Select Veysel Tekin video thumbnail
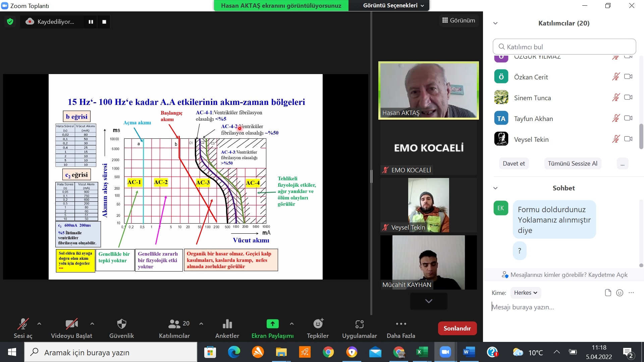Image resolution: width=644 pixels, height=362 pixels. (429, 205)
